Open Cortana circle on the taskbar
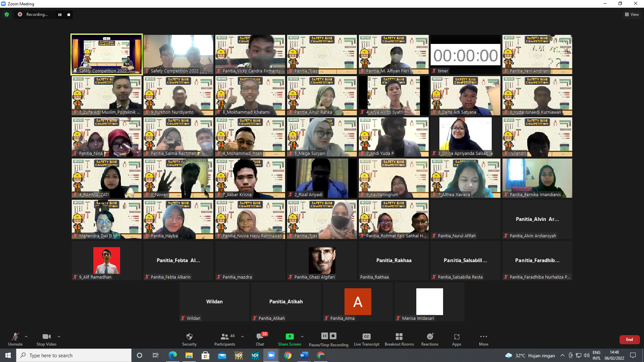This screenshot has width=644, height=362. point(140,355)
